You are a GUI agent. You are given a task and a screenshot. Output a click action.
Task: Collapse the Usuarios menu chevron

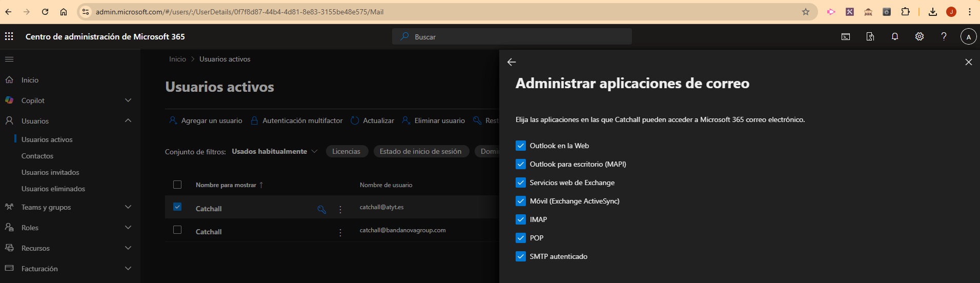[x=128, y=121]
